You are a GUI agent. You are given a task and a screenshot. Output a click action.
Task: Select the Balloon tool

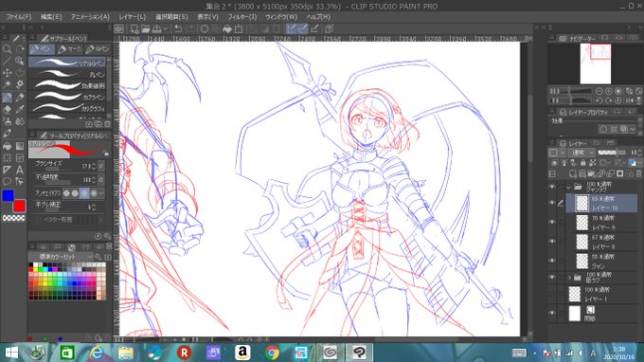coord(7,181)
